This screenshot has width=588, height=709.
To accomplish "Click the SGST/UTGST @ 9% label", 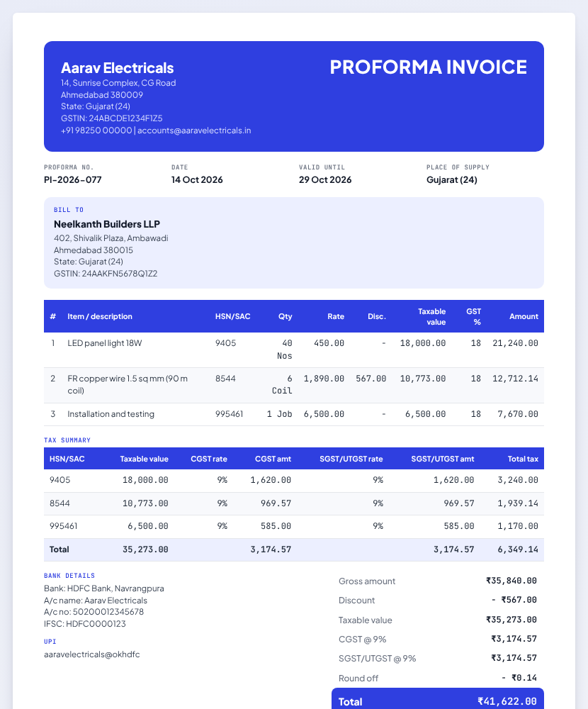I will coord(378,659).
